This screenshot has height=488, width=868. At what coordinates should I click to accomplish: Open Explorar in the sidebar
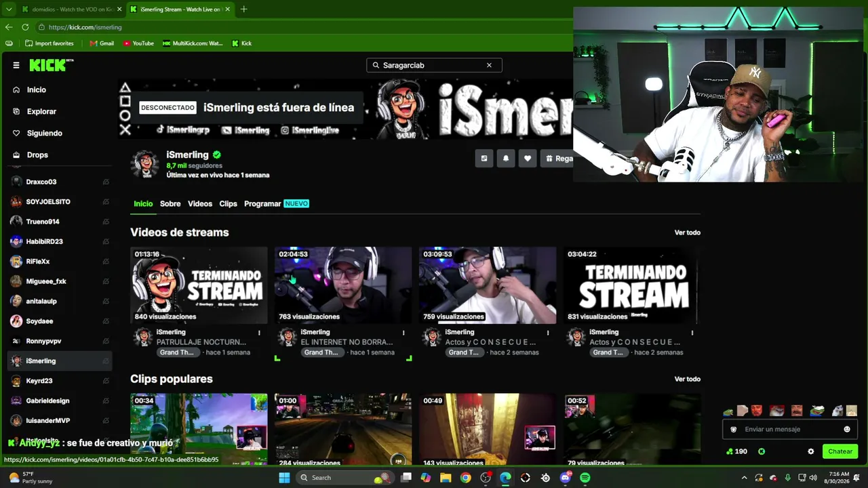pyautogui.click(x=41, y=111)
